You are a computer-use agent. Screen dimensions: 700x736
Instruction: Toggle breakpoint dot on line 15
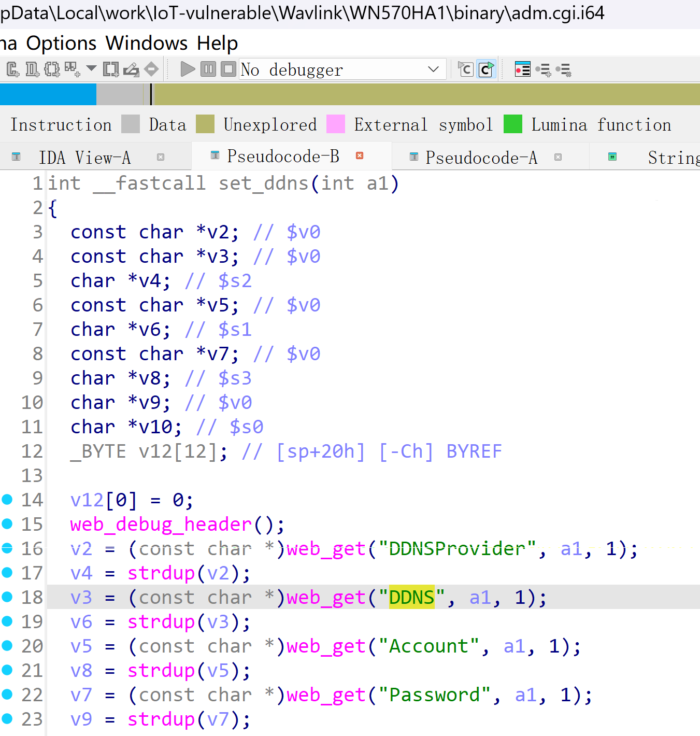pyautogui.click(x=7, y=523)
